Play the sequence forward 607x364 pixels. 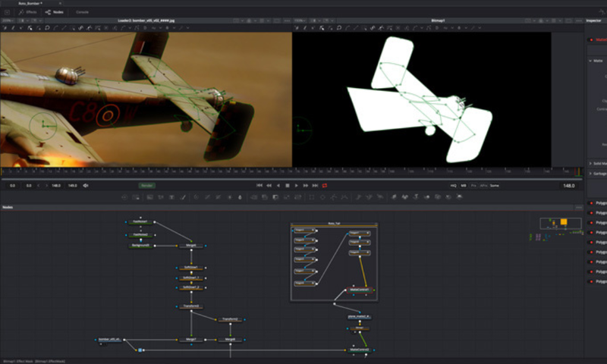point(297,186)
